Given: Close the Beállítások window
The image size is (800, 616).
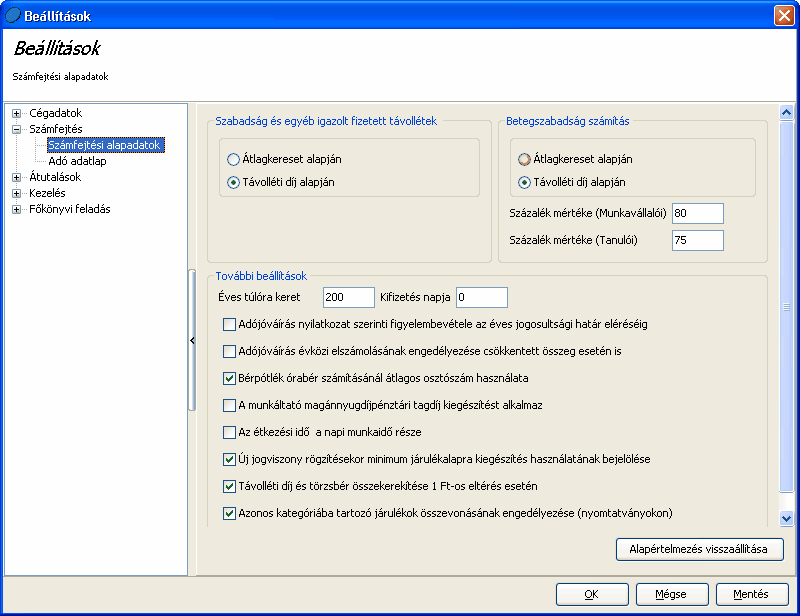Looking at the screenshot, I should 784,15.
